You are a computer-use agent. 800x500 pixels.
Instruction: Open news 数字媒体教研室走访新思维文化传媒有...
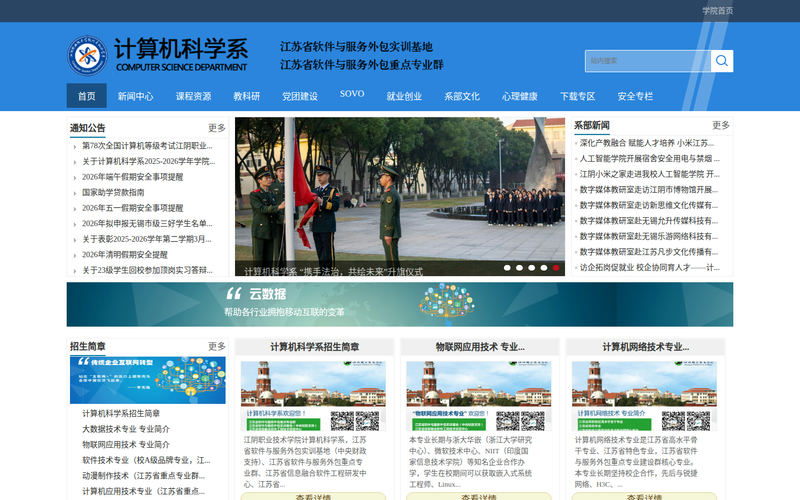point(649,205)
